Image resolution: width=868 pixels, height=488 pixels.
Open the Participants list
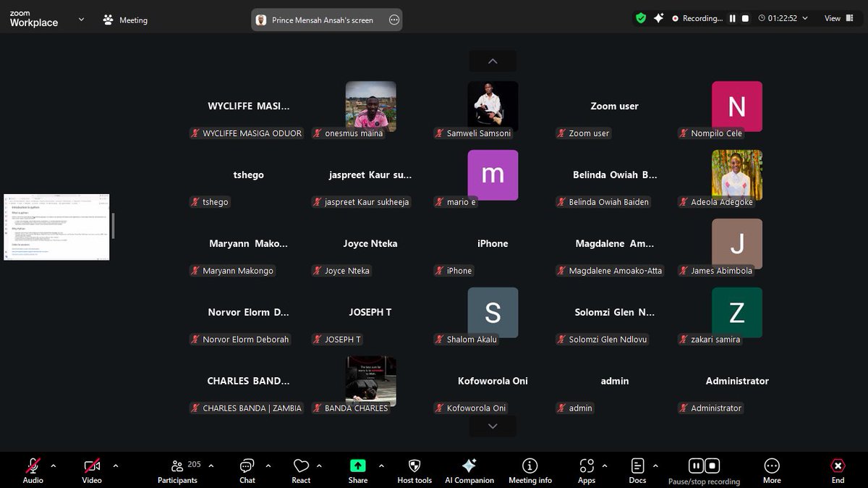[177, 470]
